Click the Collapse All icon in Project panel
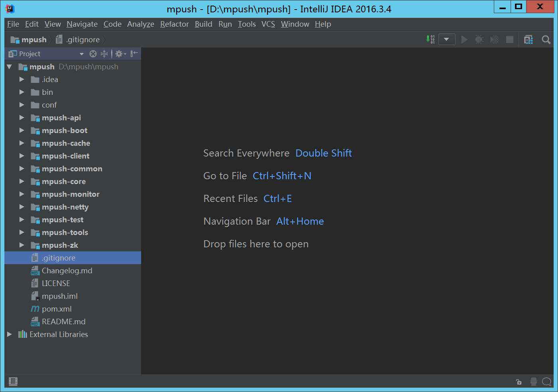This screenshot has height=392, width=558. 104,54
